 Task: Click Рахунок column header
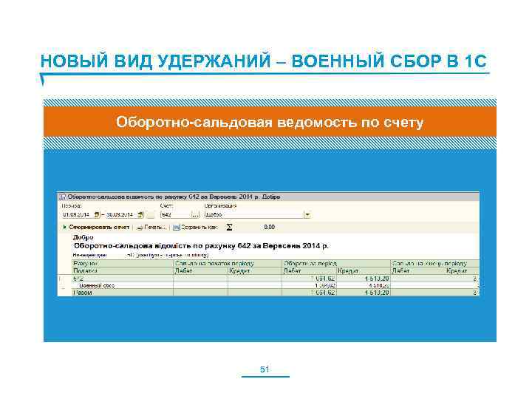pyautogui.click(x=123, y=263)
